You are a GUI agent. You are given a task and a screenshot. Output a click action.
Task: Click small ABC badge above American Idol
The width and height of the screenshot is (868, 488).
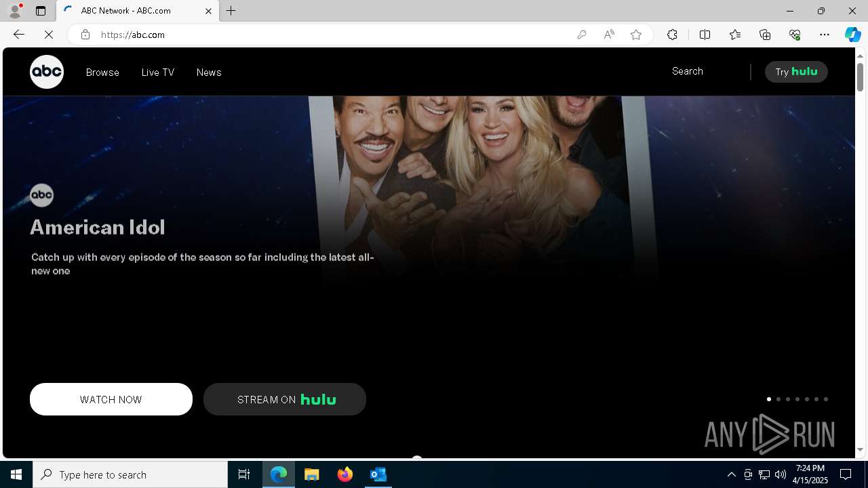point(41,195)
